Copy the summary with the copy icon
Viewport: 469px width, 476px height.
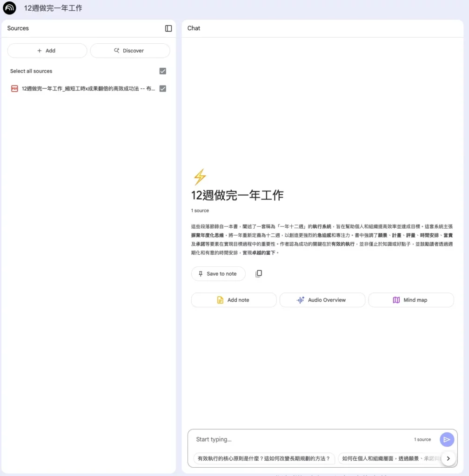pyautogui.click(x=259, y=273)
